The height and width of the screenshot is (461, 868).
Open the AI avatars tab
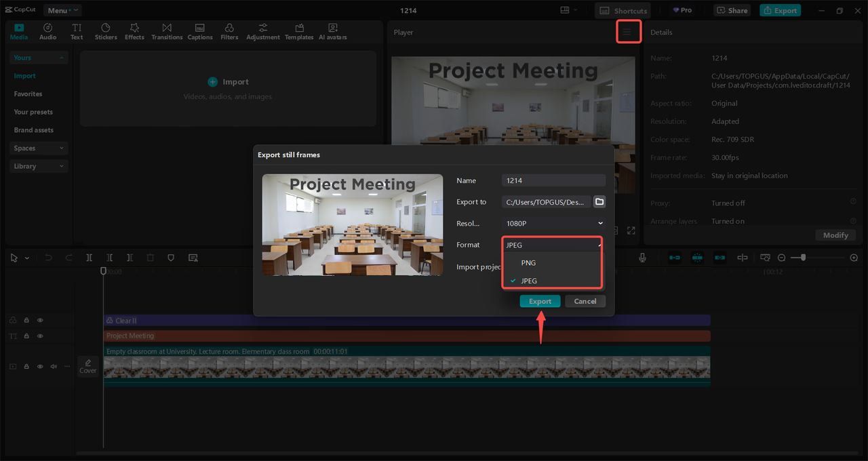pos(333,31)
